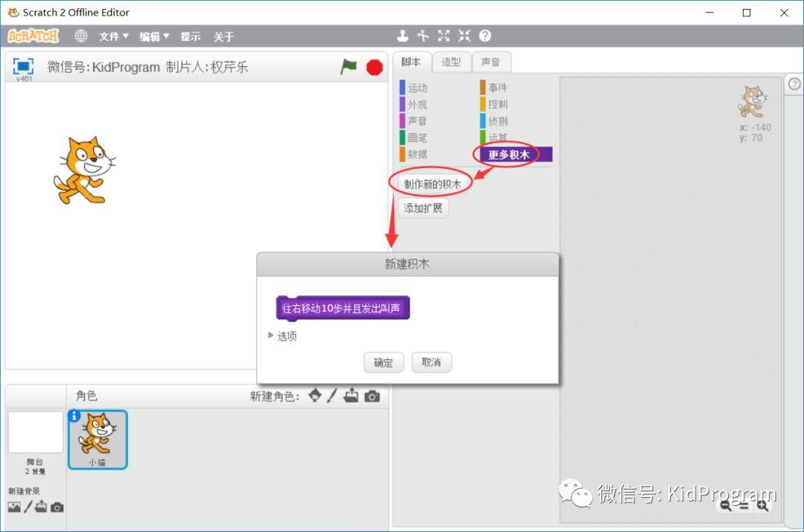Cancel the new block dialog with 取消
804x532 pixels.
431,362
